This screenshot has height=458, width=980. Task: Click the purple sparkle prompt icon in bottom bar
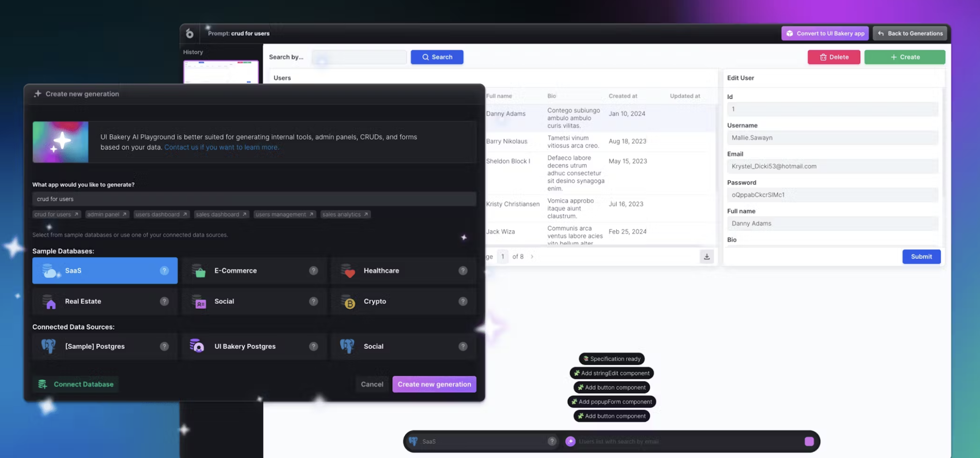click(x=570, y=441)
